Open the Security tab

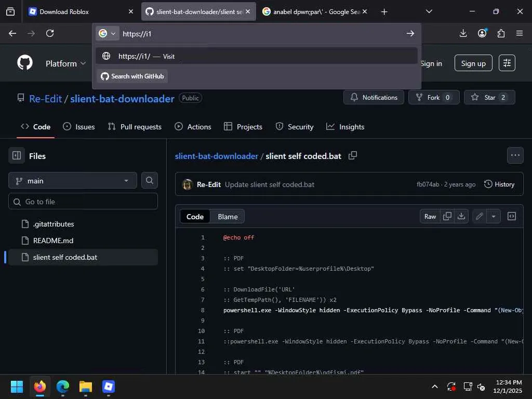[295, 127]
